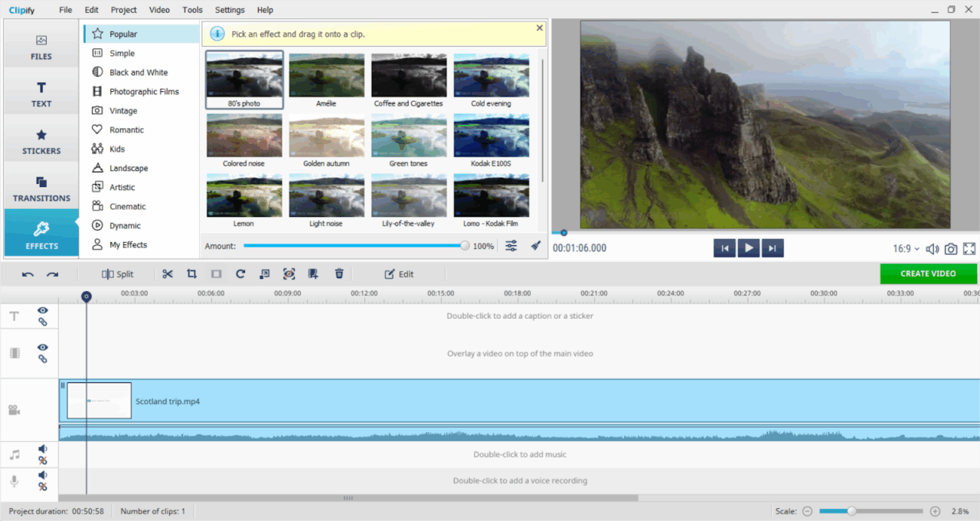Screen dimensions: 980x521
Task: Open the Cinematic effects category
Action: pos(130,205)
